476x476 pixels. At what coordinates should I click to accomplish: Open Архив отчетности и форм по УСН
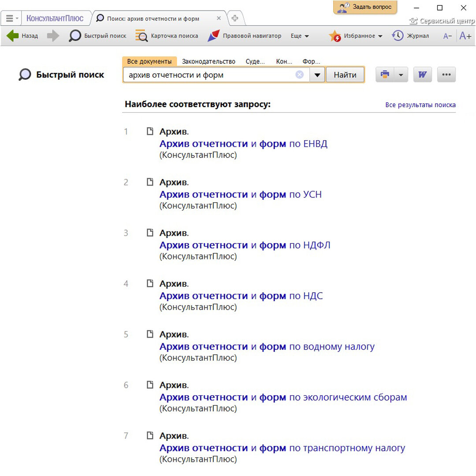(241, 194)
